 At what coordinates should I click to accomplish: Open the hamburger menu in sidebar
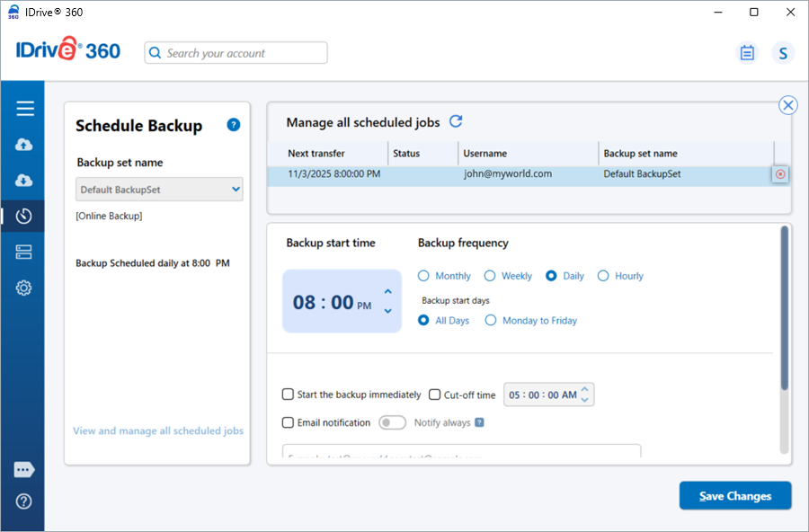tap(24, 109)
